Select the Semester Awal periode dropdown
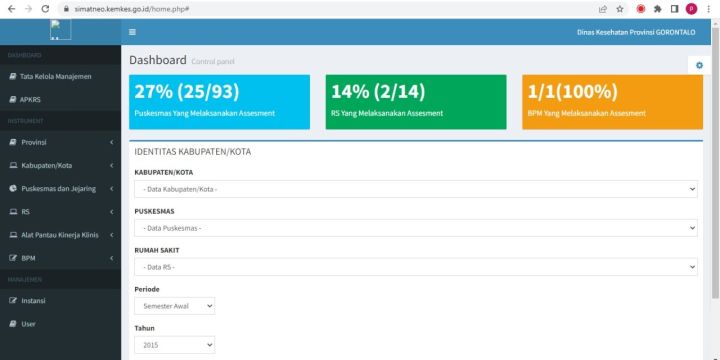The width and height of the screenshot is (720, 360). click(174, 306)
